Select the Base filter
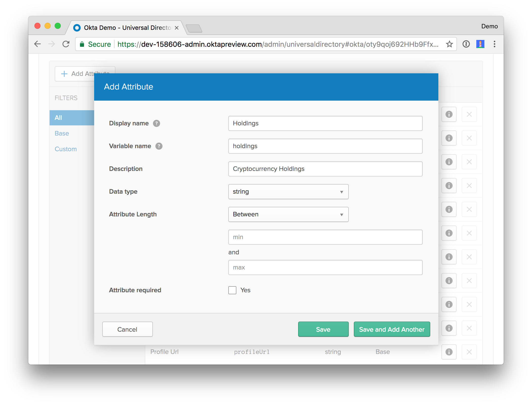 tap(62, 133)
